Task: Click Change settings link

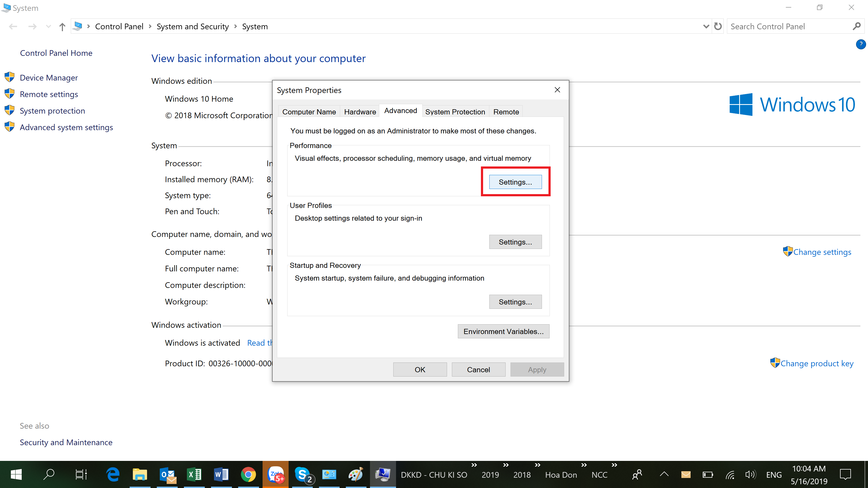Action: click(822, 252)
